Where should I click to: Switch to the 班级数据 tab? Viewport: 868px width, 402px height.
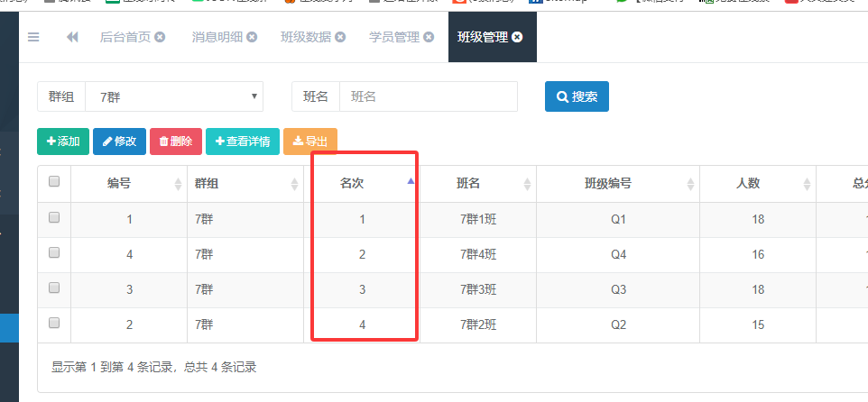pyautogui.click(x=305, y=37)
